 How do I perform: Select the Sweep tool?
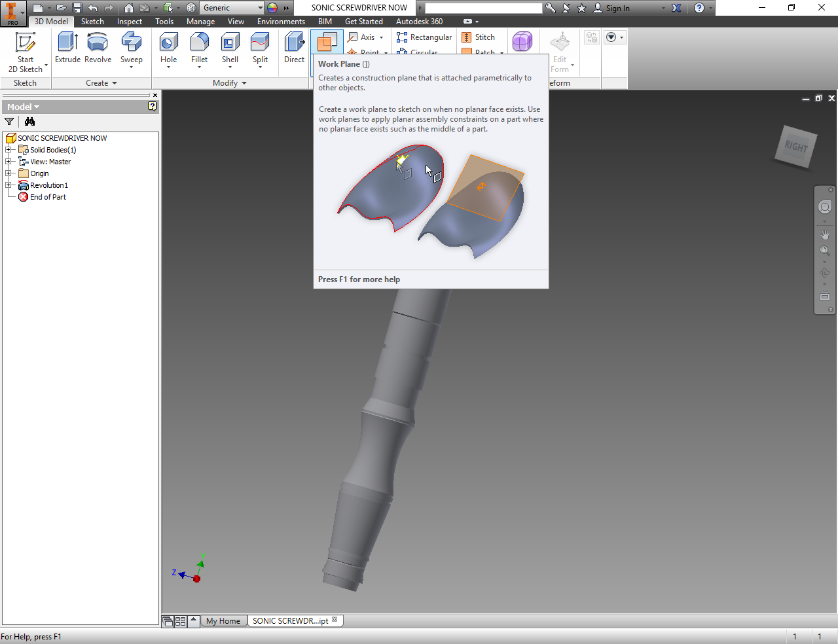(132, 50)
